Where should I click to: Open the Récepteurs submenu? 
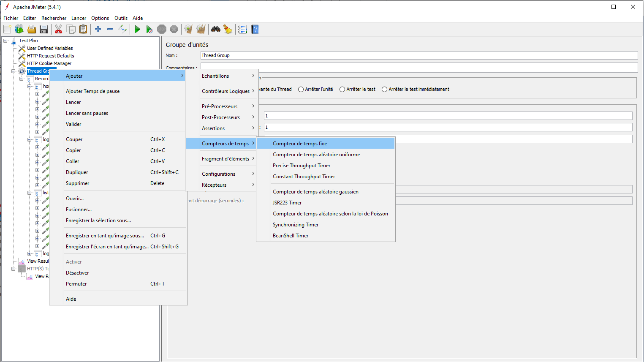click(x=222, y=185)
